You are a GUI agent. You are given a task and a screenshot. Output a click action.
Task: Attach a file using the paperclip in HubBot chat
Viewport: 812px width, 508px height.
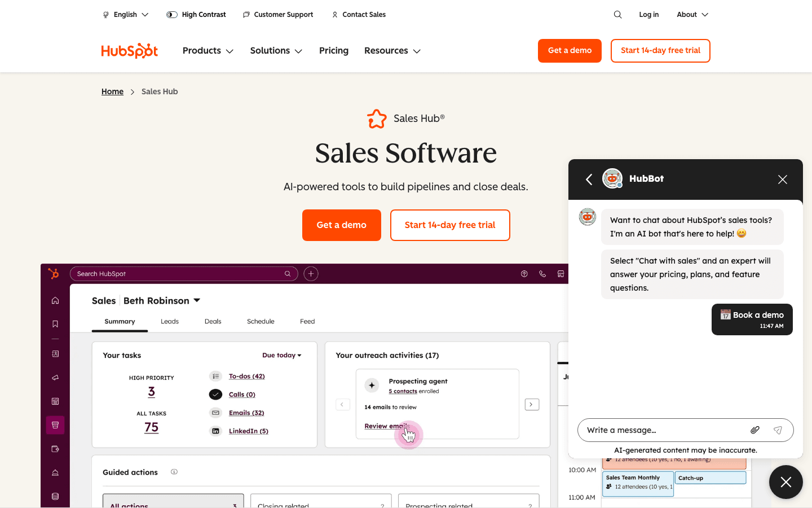(x=754, y=430)
